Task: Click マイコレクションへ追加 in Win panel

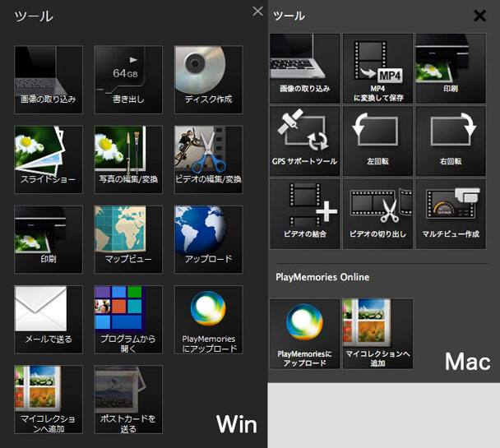Action: coord(49,400)
